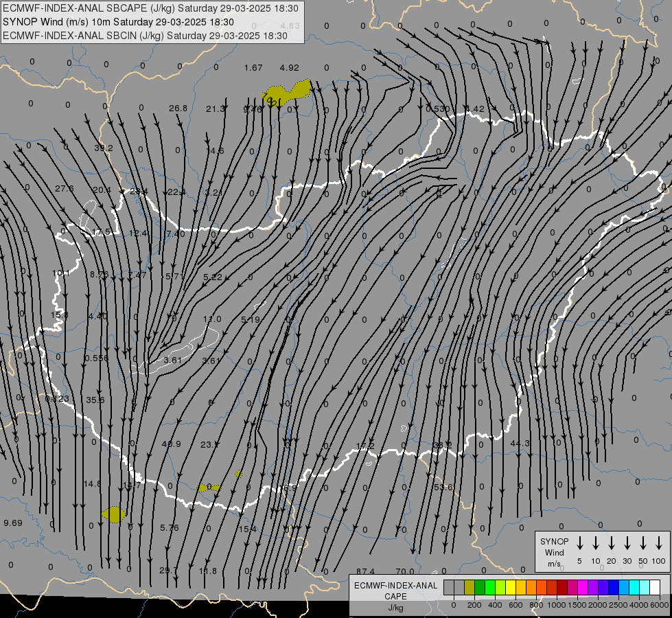This screenshot has width=672, height=618.
Task: Click the SBCAPE title line in header
Action: 150,8
